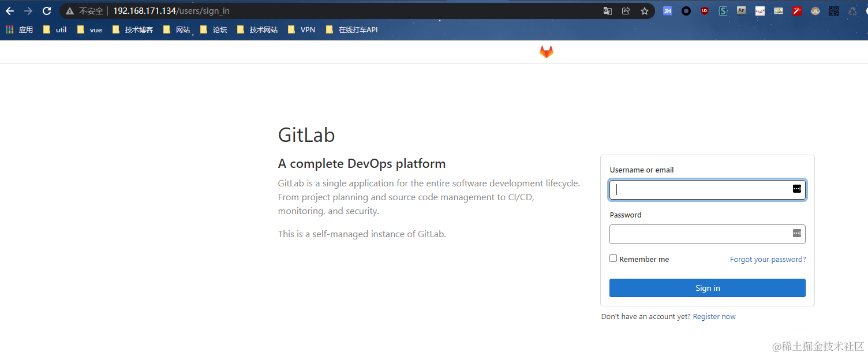Open the QR code extension icon
Viewport: 868px width, 356px height.
834,11
